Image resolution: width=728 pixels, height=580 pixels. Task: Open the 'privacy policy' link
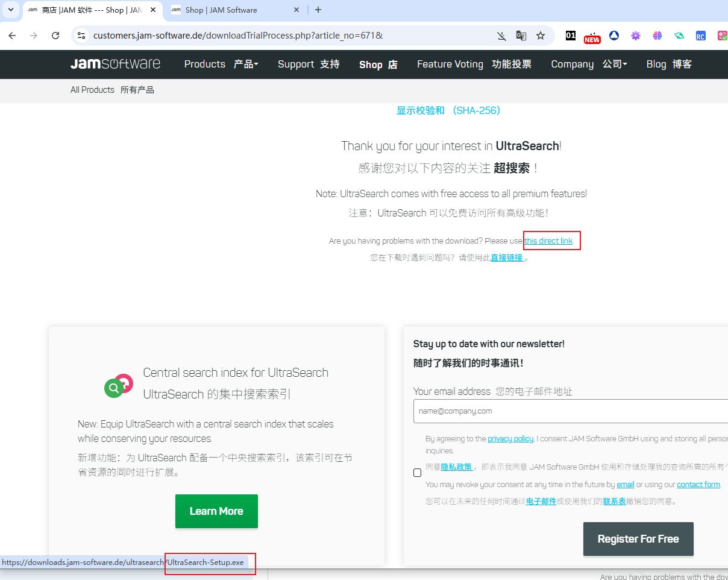(510, 438)
